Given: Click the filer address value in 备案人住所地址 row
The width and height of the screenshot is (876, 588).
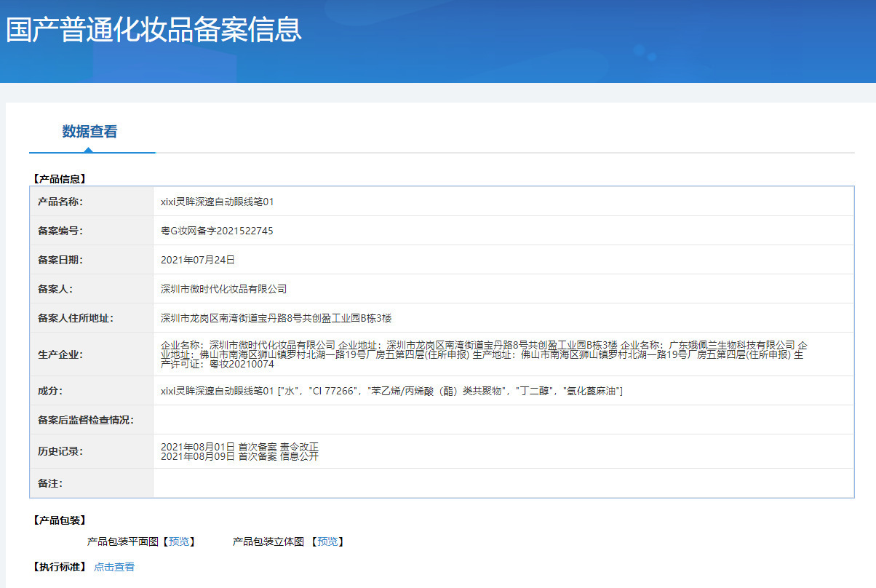Looking at the screenshot, I should [276, 318].
